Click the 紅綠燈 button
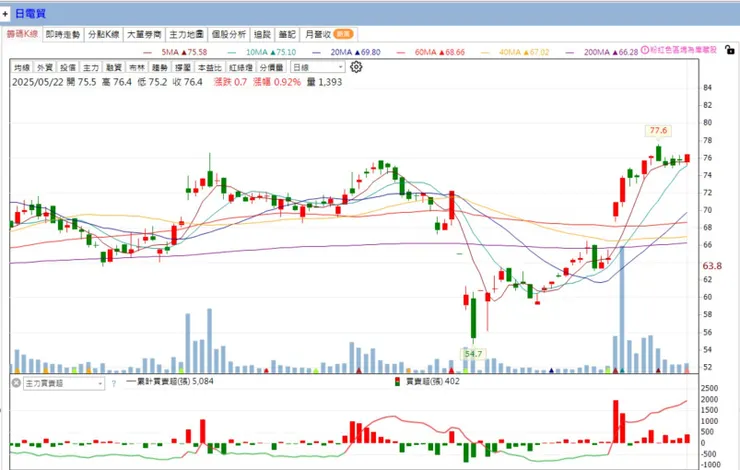This screenshot has width=740, height=470. [x=241, y=67]
